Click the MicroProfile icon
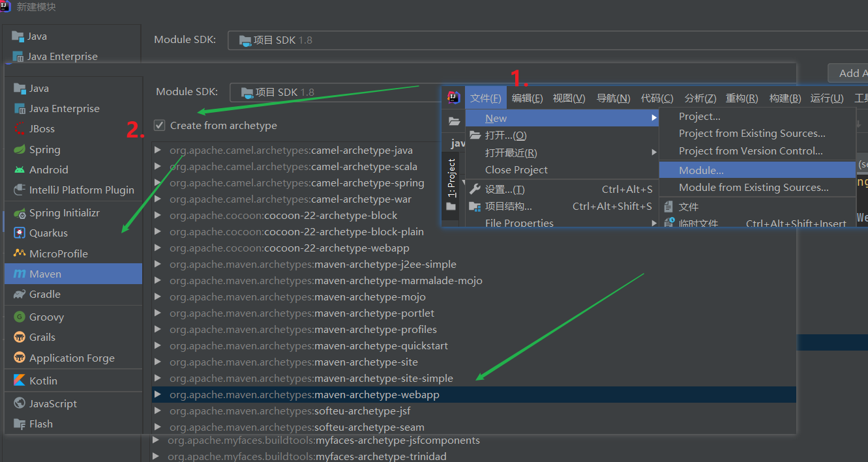The height and width of the screenshot is (462, 868). [19, 253]
